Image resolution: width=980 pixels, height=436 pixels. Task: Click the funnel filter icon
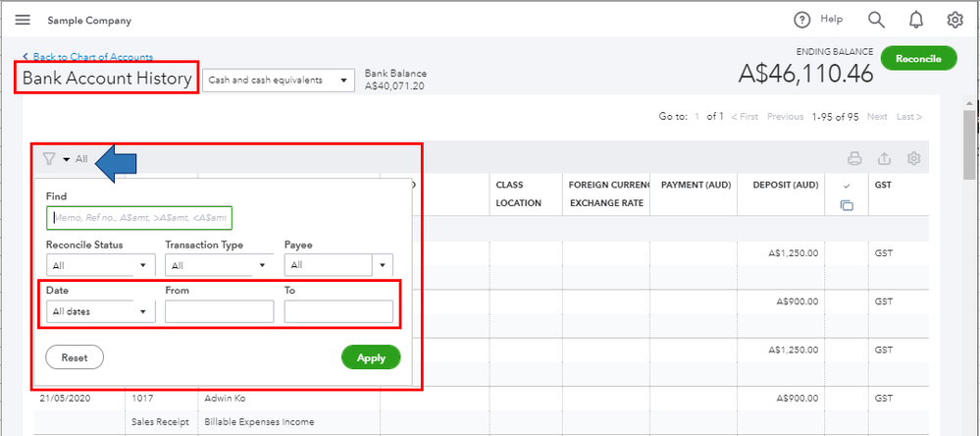[x=49, y=159]
